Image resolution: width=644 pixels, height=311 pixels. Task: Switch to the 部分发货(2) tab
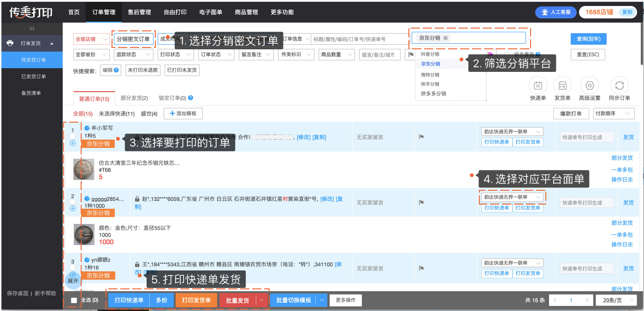(134, 98)
